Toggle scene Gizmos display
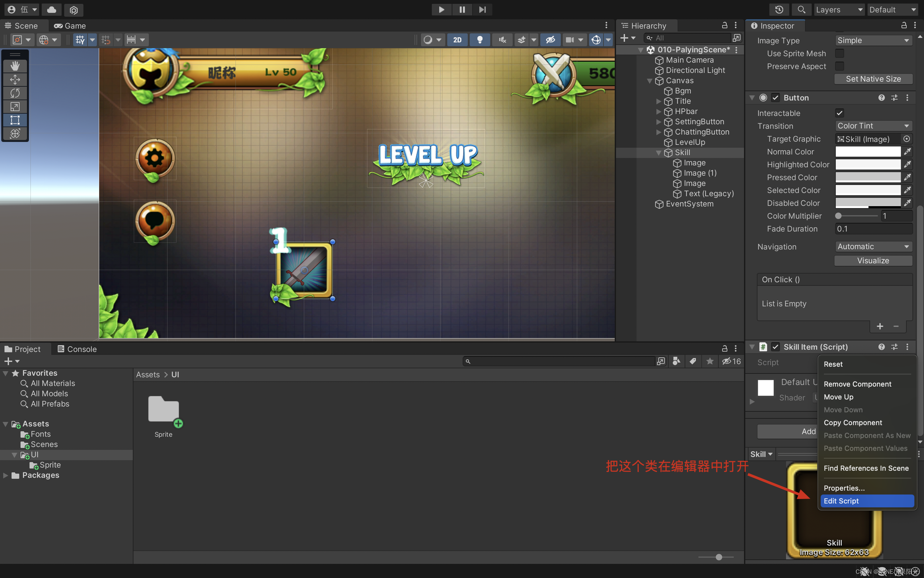This screenshot has height=578, width=924. 596,40
